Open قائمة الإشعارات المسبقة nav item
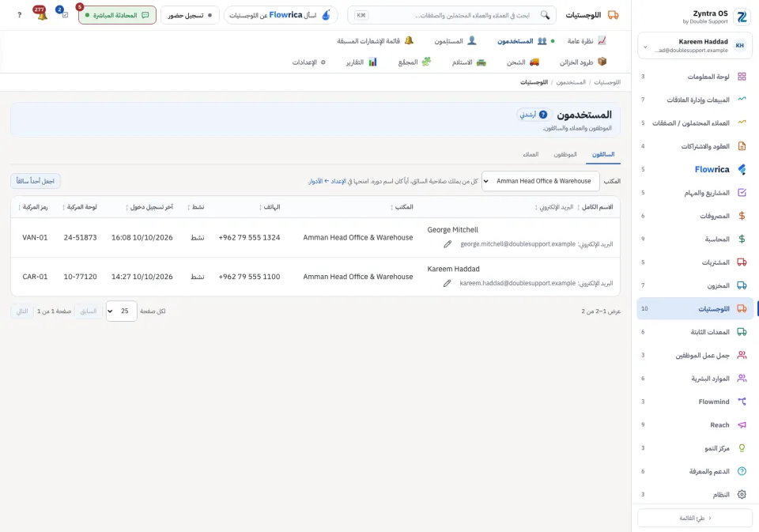The width and height of the screenshot is (759, 532). click(375, 41)
